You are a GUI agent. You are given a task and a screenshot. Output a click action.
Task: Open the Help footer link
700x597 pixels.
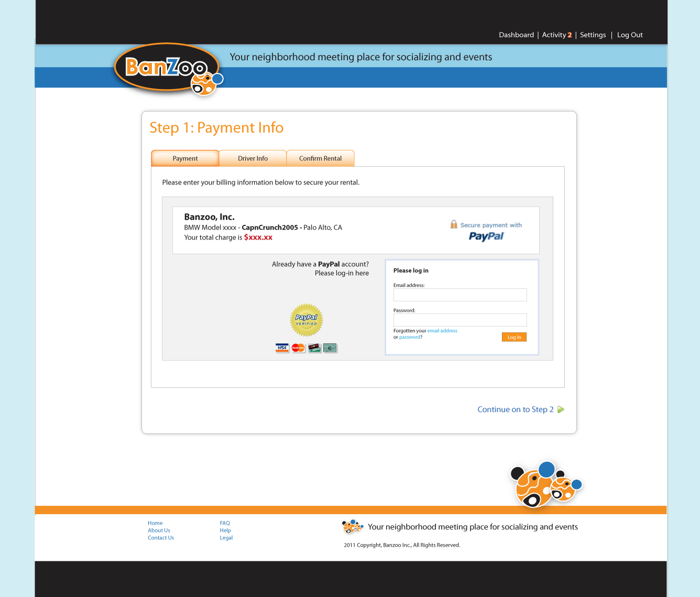tap(225, 530)
